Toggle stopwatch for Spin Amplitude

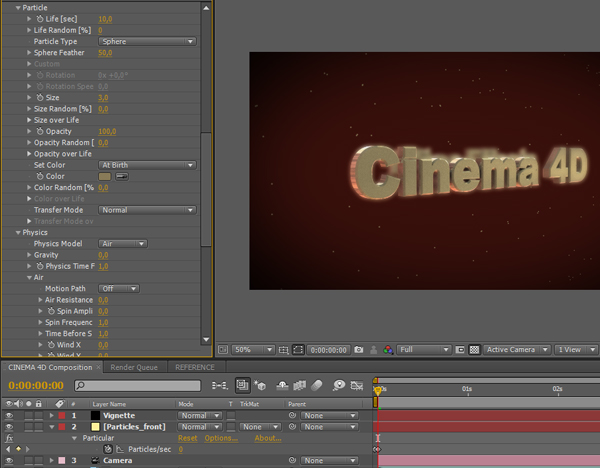pos(51,311)
